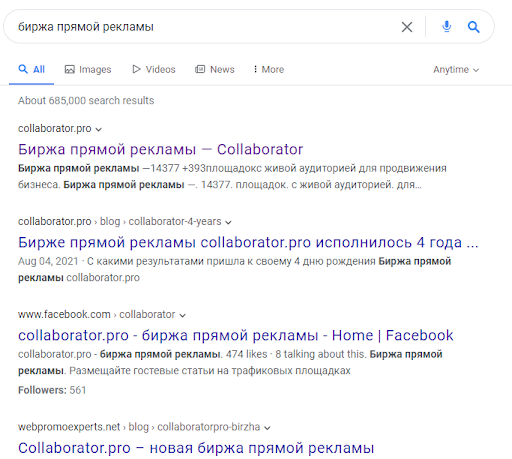
Task: Select the All tab
Action: point(31,69)
